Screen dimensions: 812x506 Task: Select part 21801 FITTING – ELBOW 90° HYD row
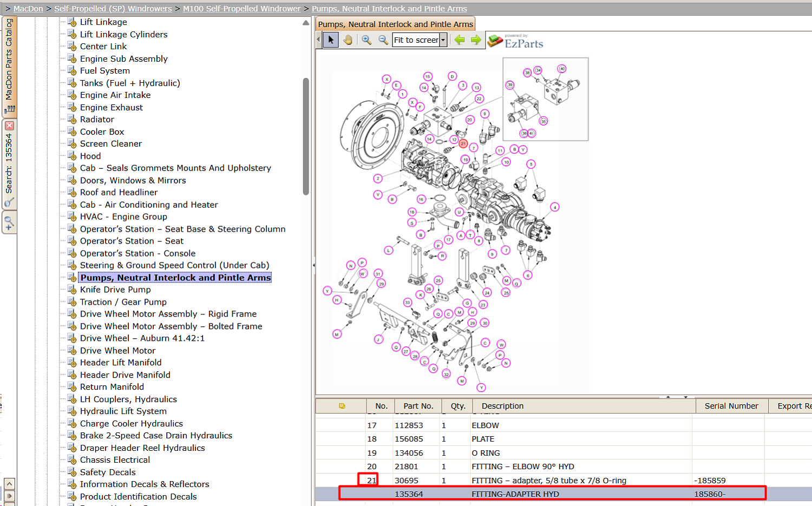pyautogui.click(x=564, y=466)
